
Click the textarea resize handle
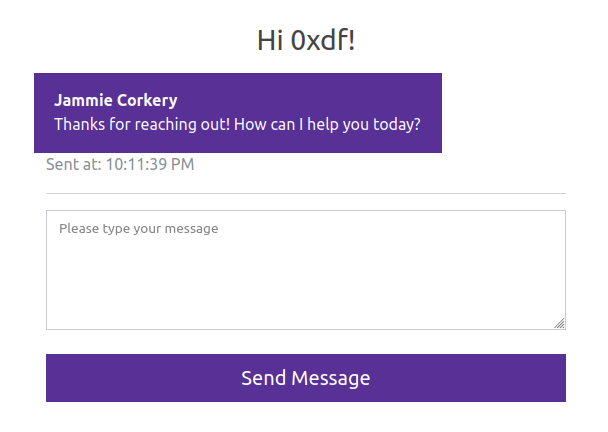coord(560,323)
